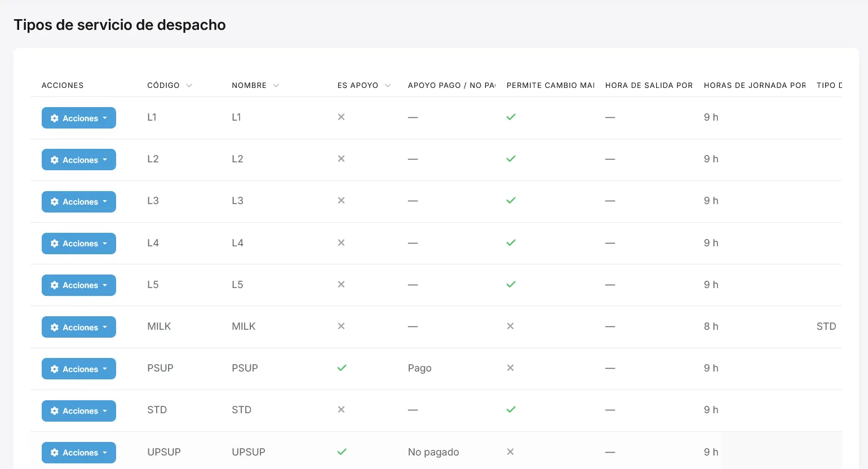Viewport: 868px width, 469px height.
Task: Select the name cell 'L5'
Action: tap(238, 285)
